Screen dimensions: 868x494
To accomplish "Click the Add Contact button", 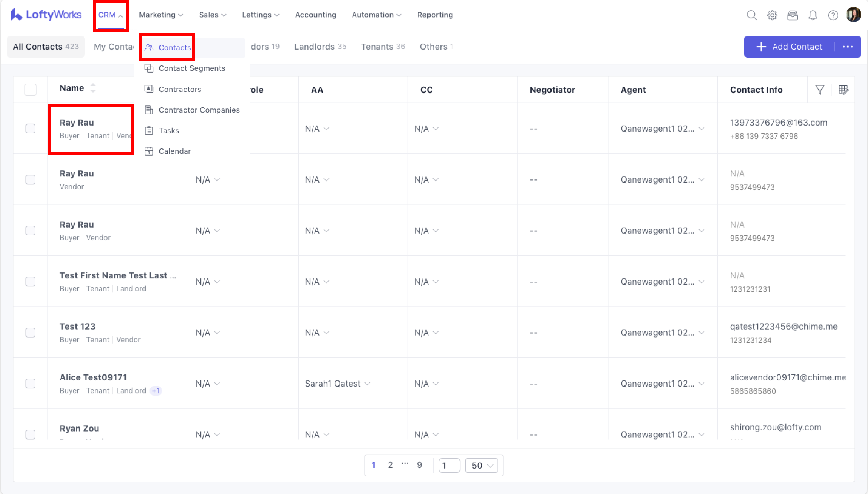I will [x=789, y=47].
